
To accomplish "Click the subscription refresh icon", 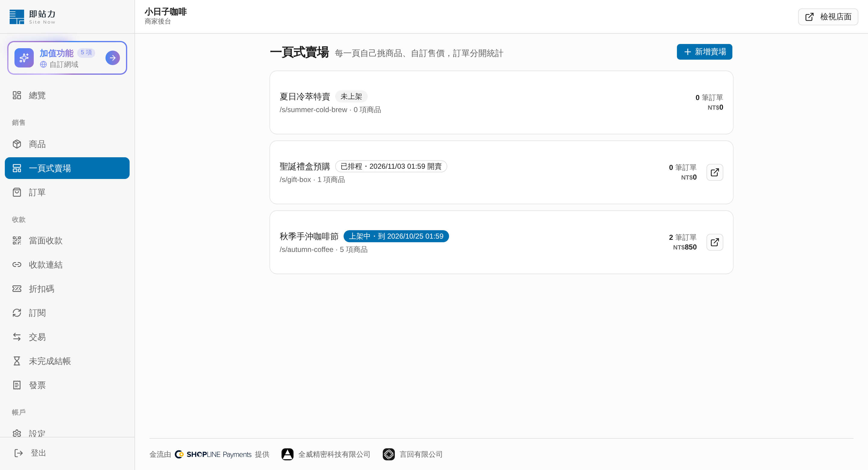I will (17, 313).
